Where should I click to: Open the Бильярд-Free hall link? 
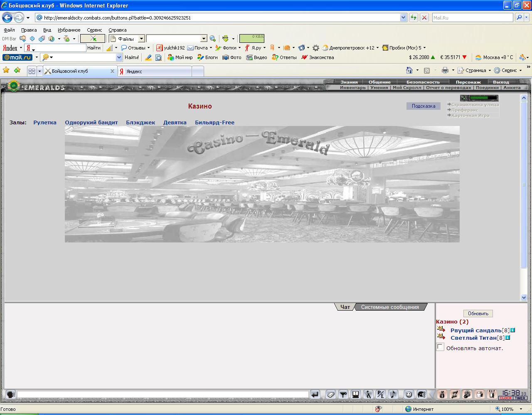[214, 122]
